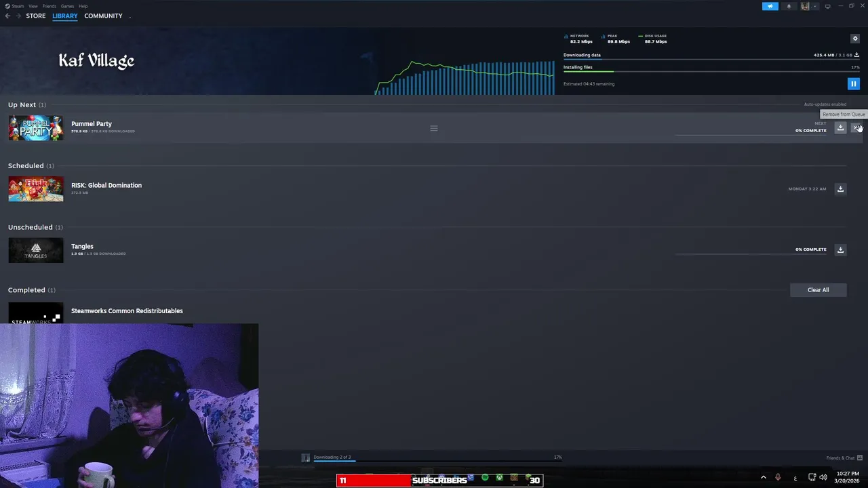Click the download icon for RISK: Global Domination
The width and height of the screenshot is (868, 488).
(840, 189)
